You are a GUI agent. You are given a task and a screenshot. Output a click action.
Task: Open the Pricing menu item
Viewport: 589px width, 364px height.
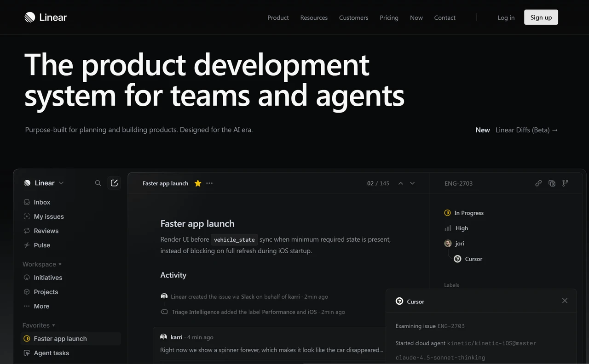pos(389,17)
